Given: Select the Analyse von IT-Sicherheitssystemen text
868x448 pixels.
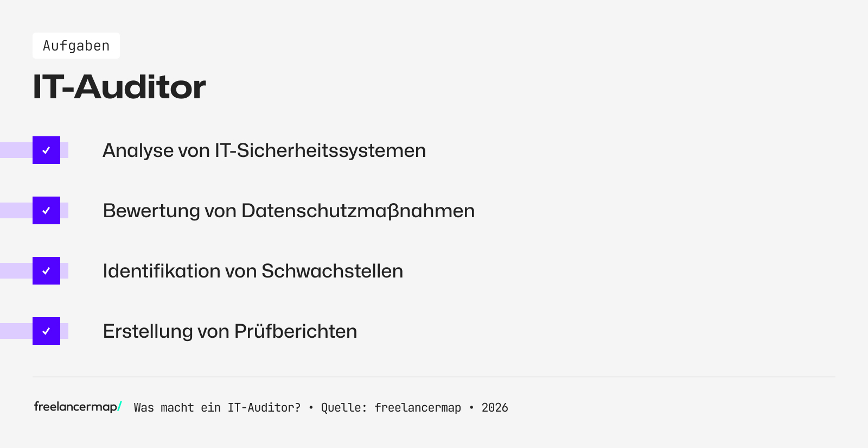Looking at the screenshot, I should pos(264,150).
